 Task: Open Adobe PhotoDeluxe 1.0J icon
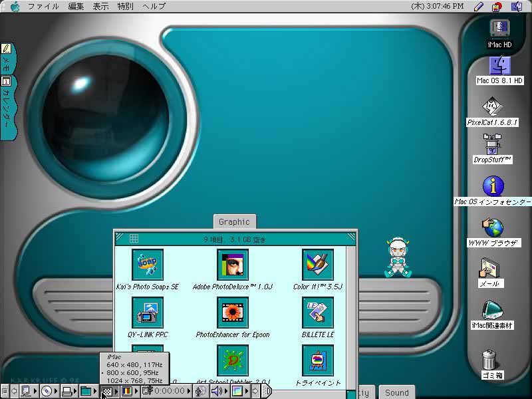pos(232,264)
